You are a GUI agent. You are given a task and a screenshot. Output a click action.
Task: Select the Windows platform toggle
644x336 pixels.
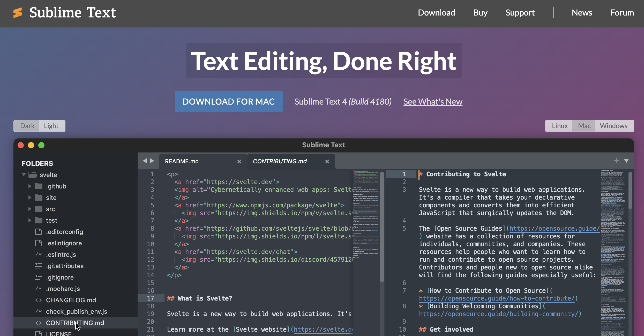click(x=613, y=126)
